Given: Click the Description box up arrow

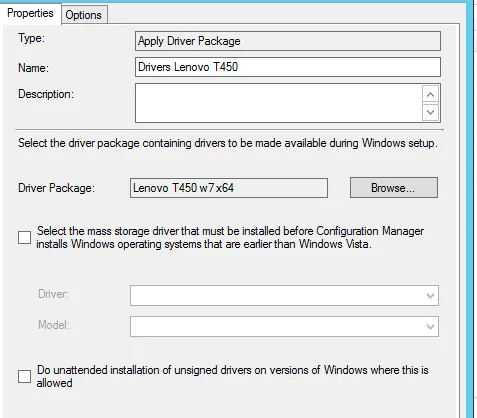Looking at the screenshot, I should coord(430,95).
